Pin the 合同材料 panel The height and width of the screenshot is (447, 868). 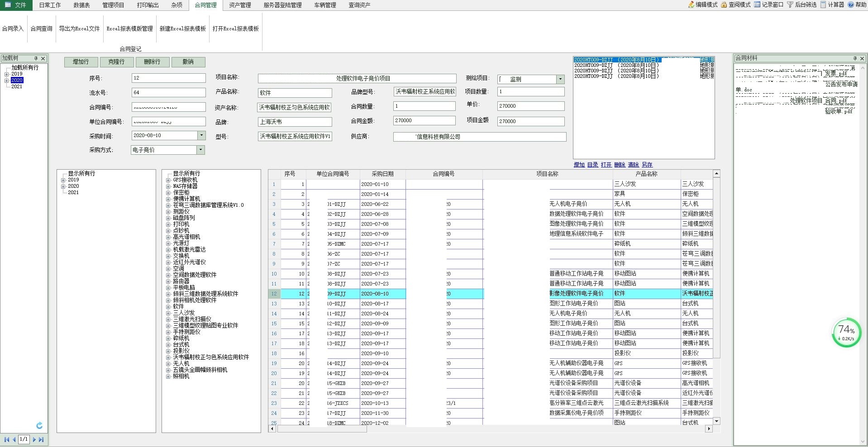pos(855,58)
